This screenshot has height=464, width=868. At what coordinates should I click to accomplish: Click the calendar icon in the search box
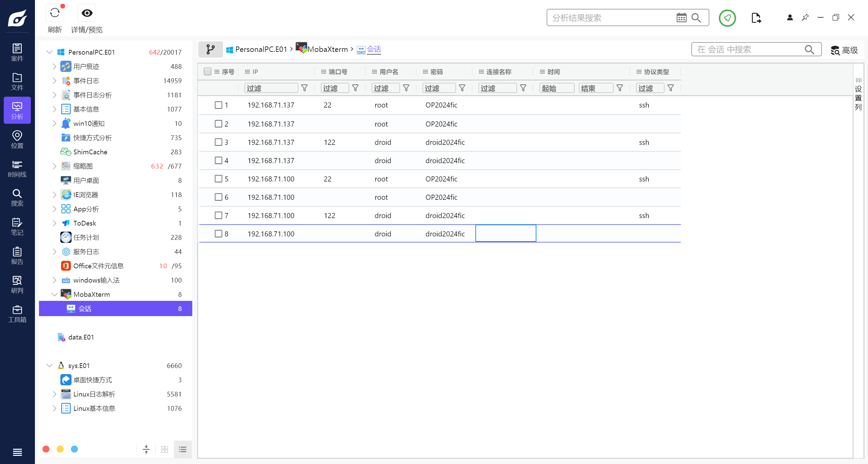[x=681, y=18]
